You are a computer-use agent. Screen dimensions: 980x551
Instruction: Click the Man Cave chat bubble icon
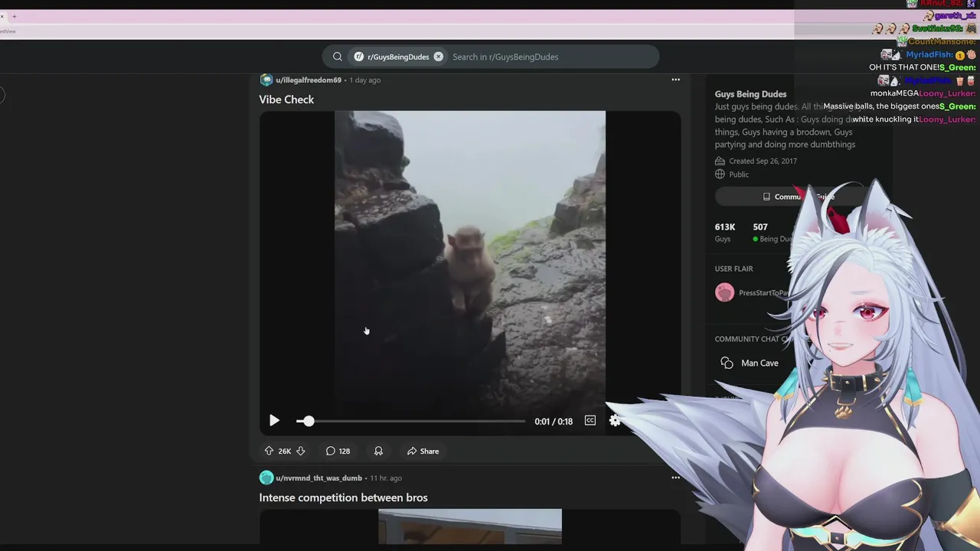coord(727,363)
